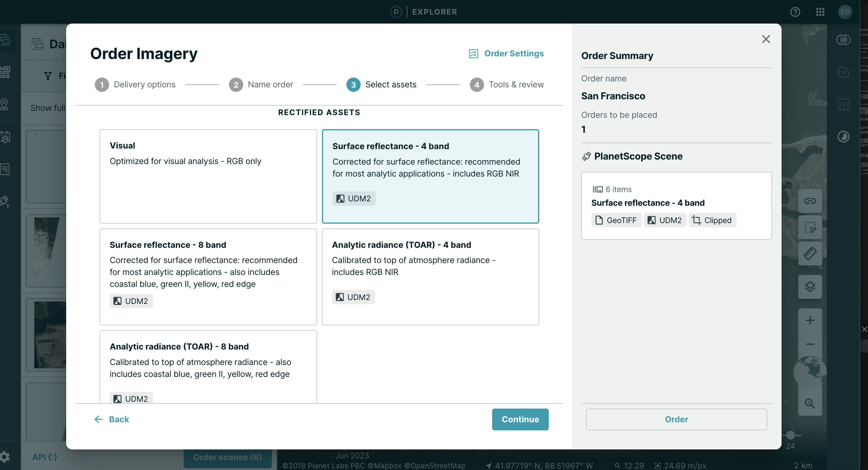Open the apps grid menu icon

click(820, 12)
